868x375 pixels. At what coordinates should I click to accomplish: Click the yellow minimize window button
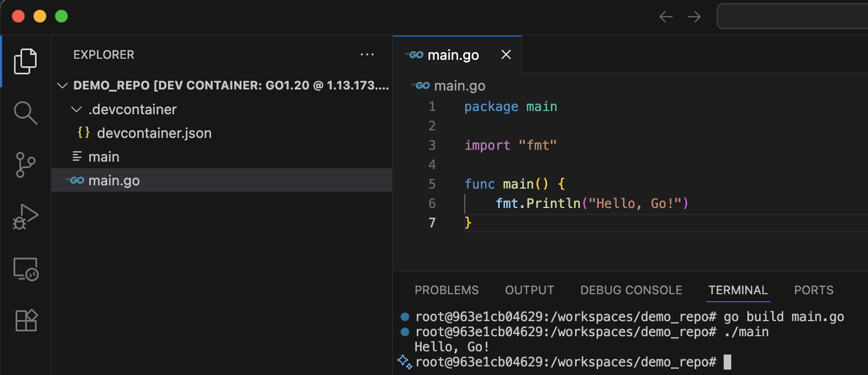(40, 16)
